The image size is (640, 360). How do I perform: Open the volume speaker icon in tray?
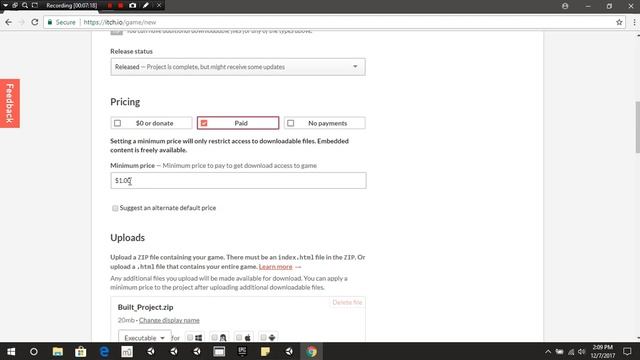(582, 351)
